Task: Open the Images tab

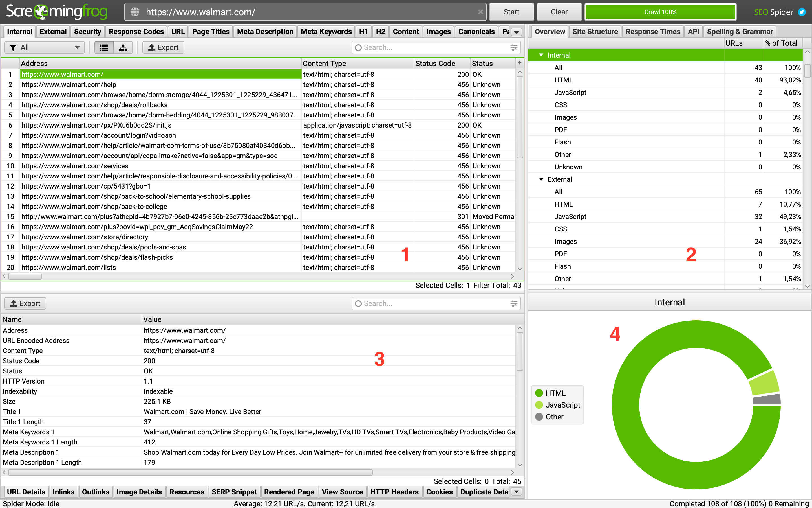Action: pyautogui.click(x=438, y=32)
